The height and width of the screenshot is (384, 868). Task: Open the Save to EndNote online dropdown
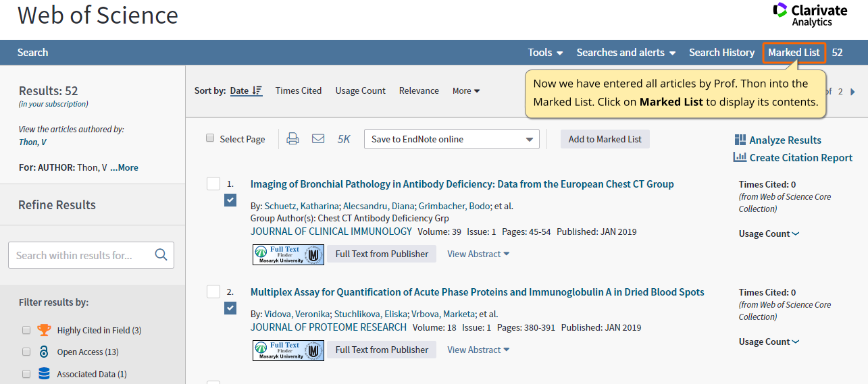point(452,139)
